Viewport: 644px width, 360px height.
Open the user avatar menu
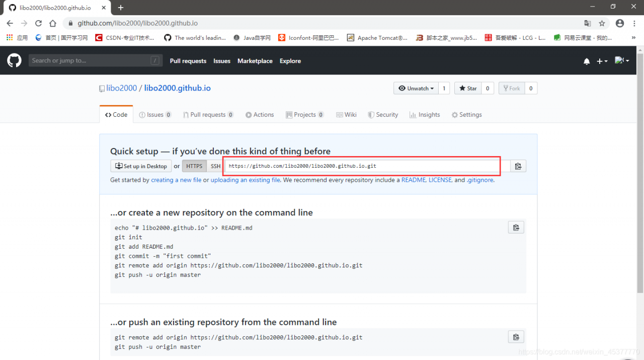(x=622, y=60)
